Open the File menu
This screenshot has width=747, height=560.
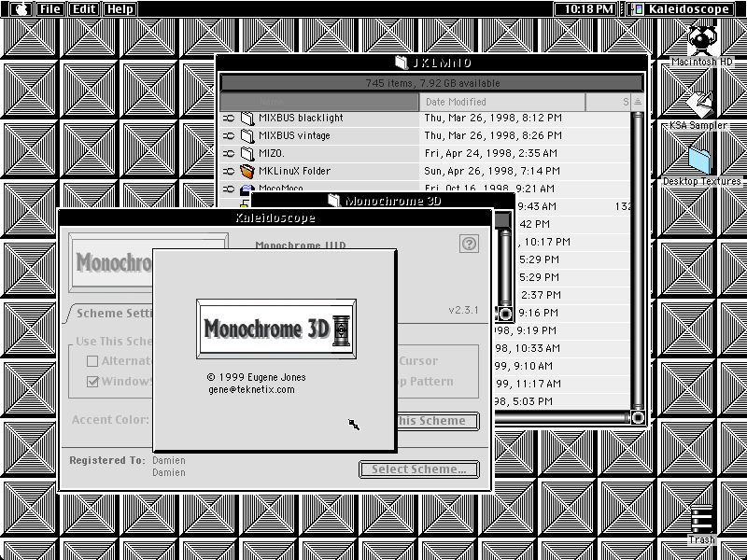pyautogui.click(x=49, y=8)
